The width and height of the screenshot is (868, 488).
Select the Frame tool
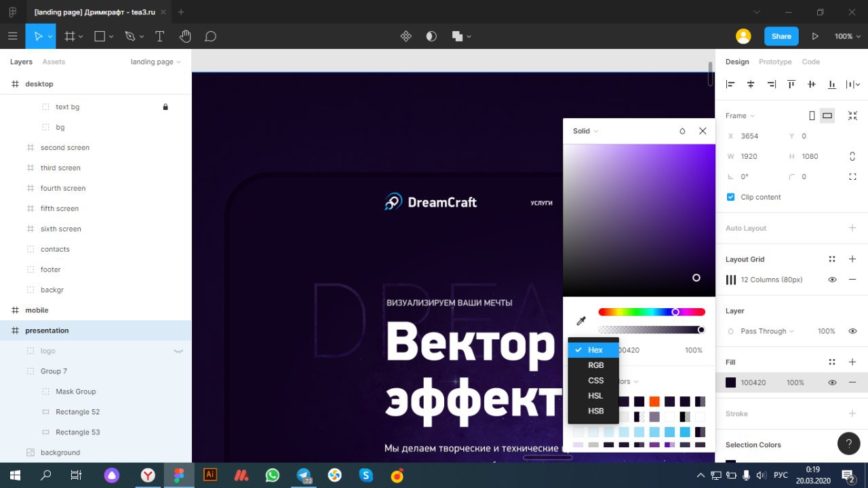click(69, 36)
